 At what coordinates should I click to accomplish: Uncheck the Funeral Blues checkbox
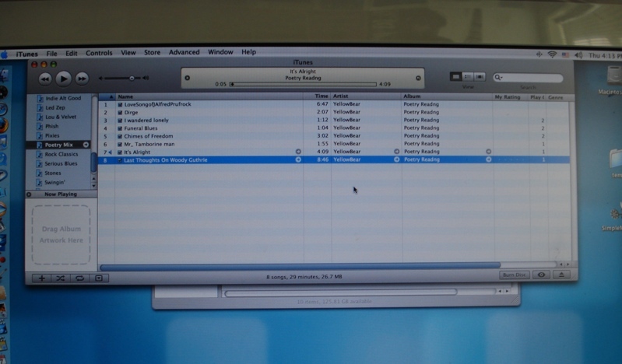click(x=120, y=128)
